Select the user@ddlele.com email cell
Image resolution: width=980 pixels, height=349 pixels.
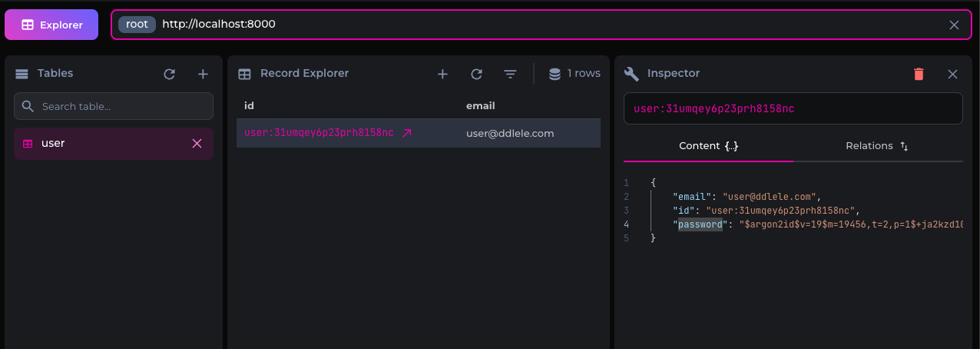(x=510, y=133)
